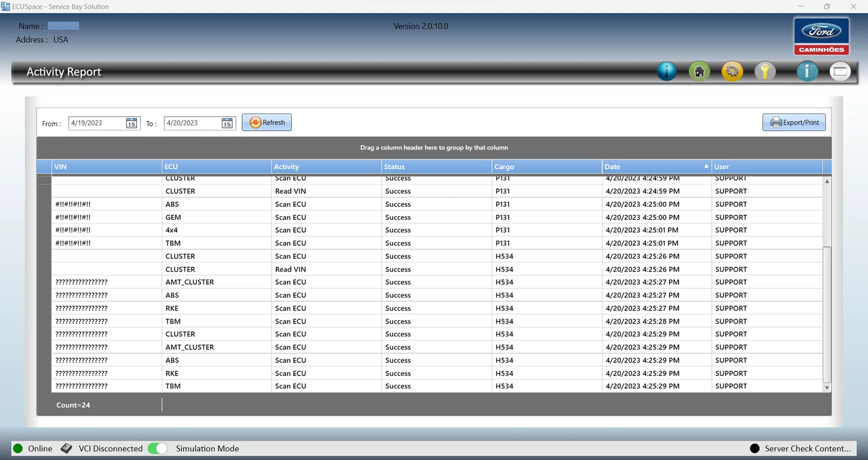
Task: Open the Settings gear
Action: [732, 71]
